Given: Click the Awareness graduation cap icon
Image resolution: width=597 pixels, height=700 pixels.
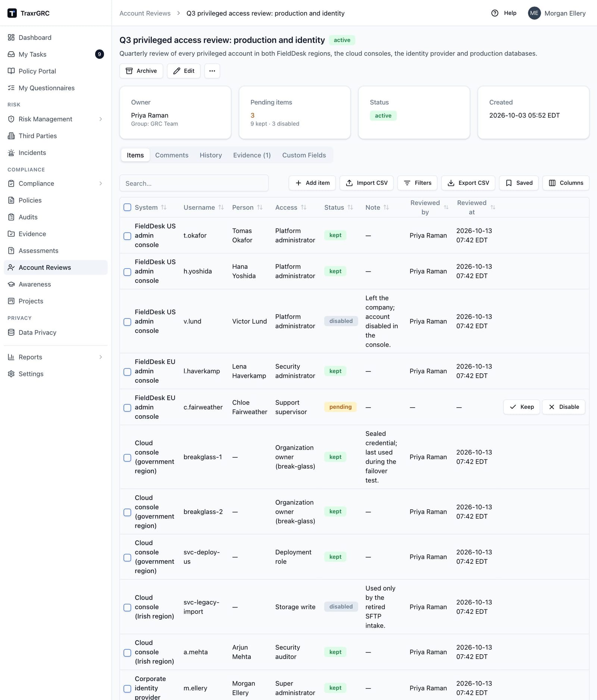Looking at the screenshot, I should point(11,284).
